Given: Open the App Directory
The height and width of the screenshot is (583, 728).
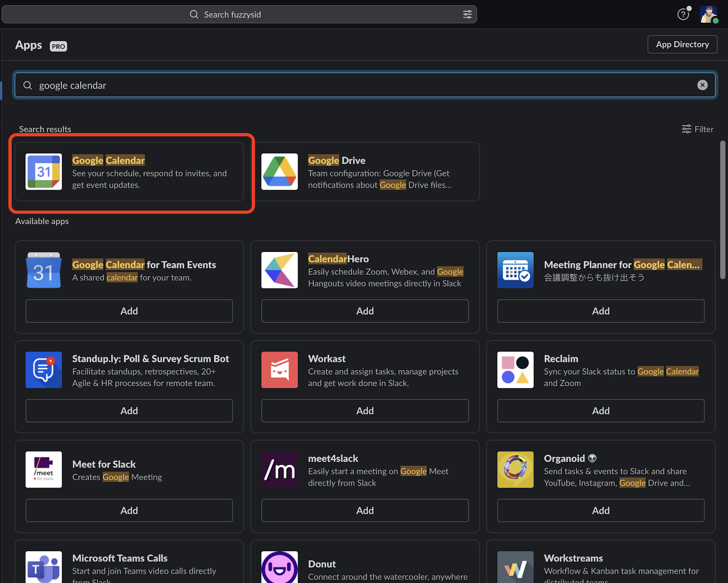Looking at the screenshot, I should 682,44.
